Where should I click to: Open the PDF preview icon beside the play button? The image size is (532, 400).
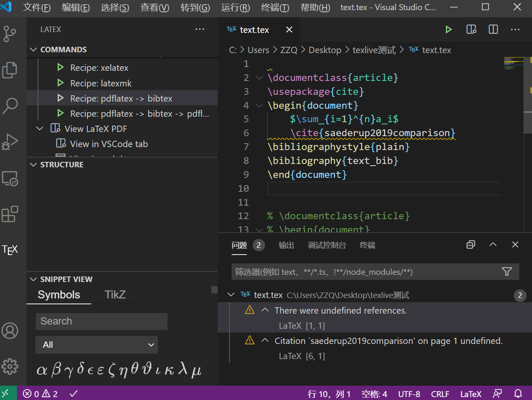tap(471, 30)
